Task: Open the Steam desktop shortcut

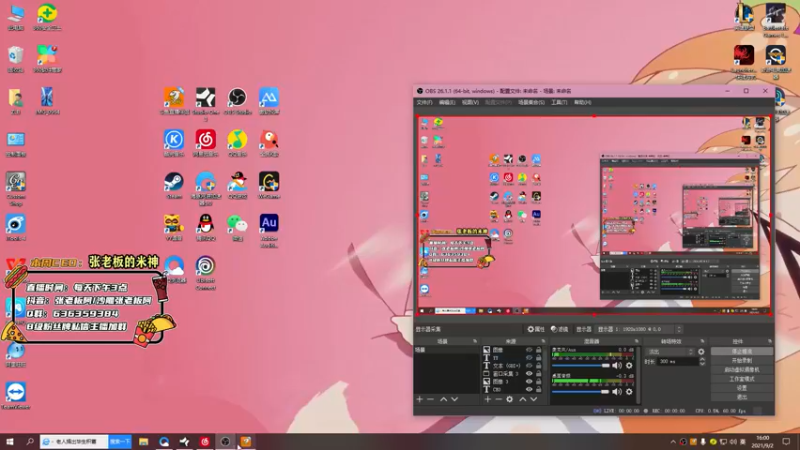Action: coord(174,186)
